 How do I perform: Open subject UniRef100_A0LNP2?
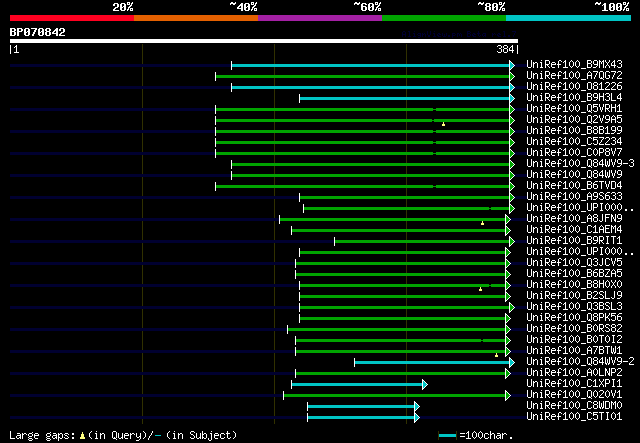coord(574,372)
